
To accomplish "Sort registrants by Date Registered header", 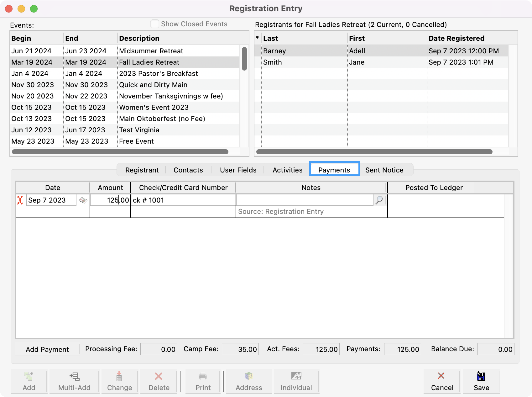I will click(456, 38).
